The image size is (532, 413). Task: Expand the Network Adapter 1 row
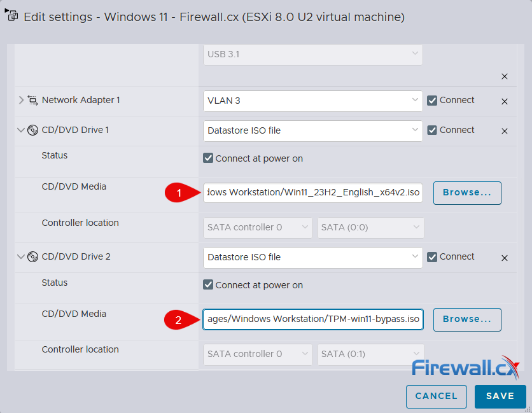[21, 100]
